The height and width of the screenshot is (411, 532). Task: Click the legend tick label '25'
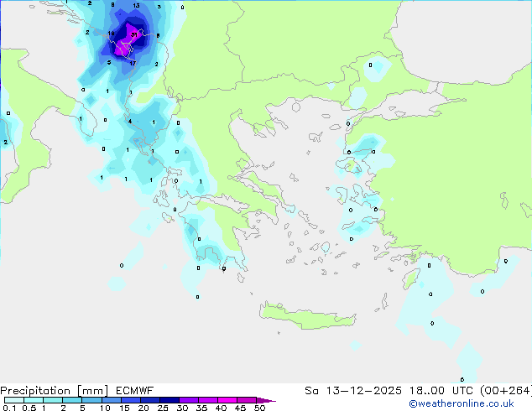(163, 408)
